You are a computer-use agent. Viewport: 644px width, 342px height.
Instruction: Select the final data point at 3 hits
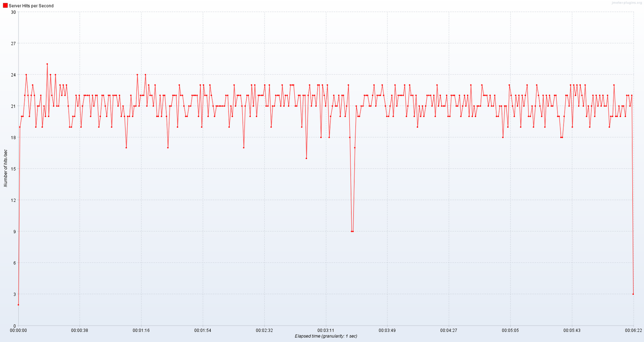click(x=633, y=294)
